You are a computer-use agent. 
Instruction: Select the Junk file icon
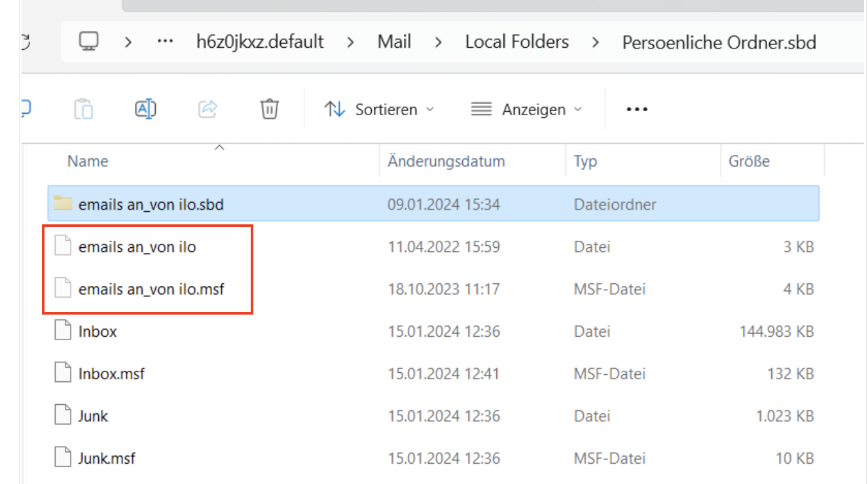[62, 416]
